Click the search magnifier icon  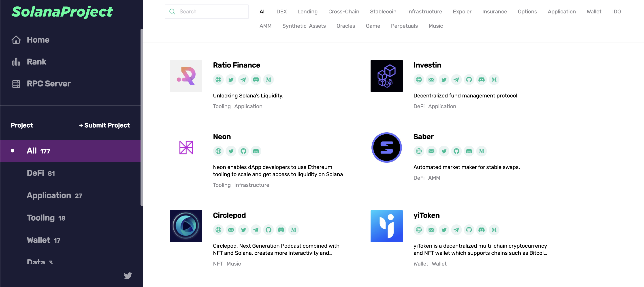(x=172, y=11)
